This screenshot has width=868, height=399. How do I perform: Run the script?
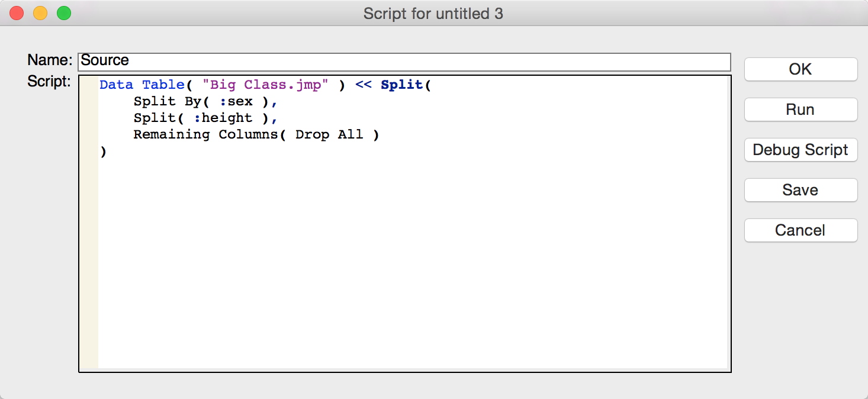[x=800, y=110]
